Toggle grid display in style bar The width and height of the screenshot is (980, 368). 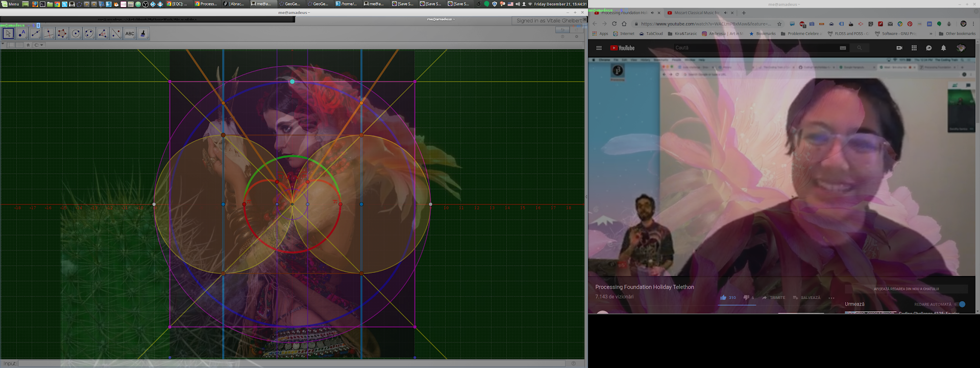point(19,45)
